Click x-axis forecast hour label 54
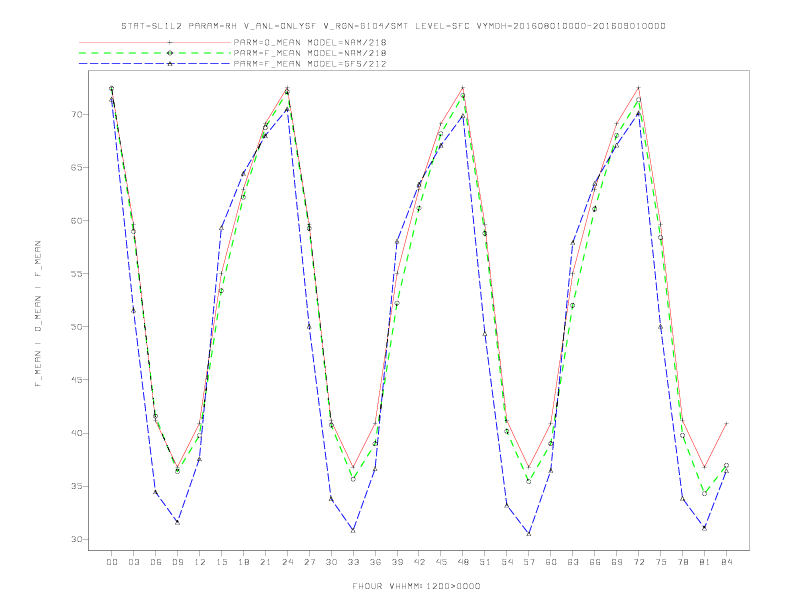Viewport: 792px width, 612px height. pyautogui.click(x=507, y=562)
